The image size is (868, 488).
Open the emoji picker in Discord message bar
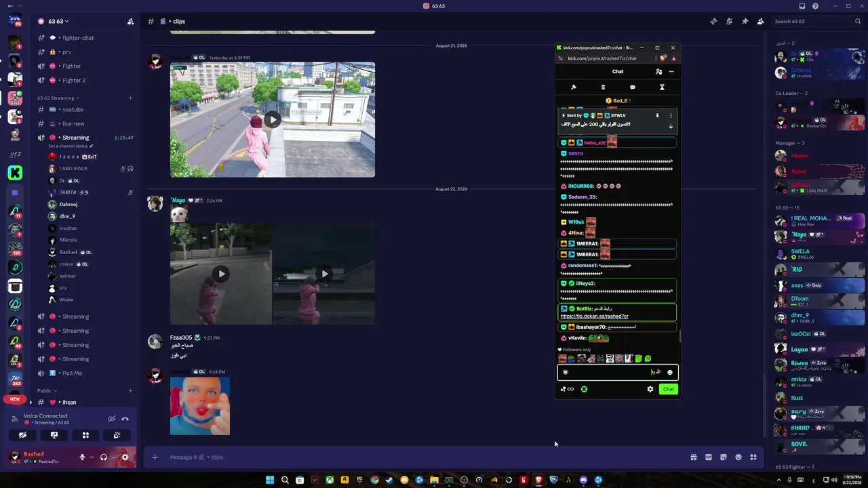(x=738, y=457)
